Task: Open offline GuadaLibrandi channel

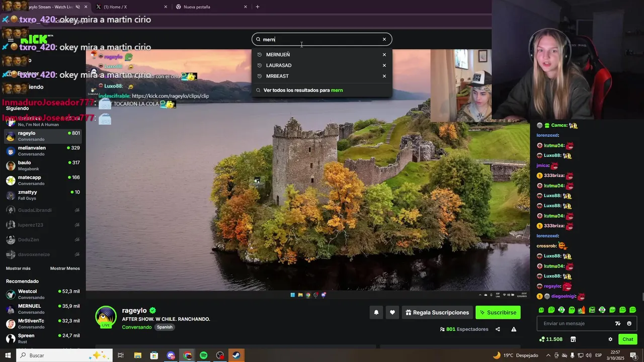Action: click(x=43, y=210)
